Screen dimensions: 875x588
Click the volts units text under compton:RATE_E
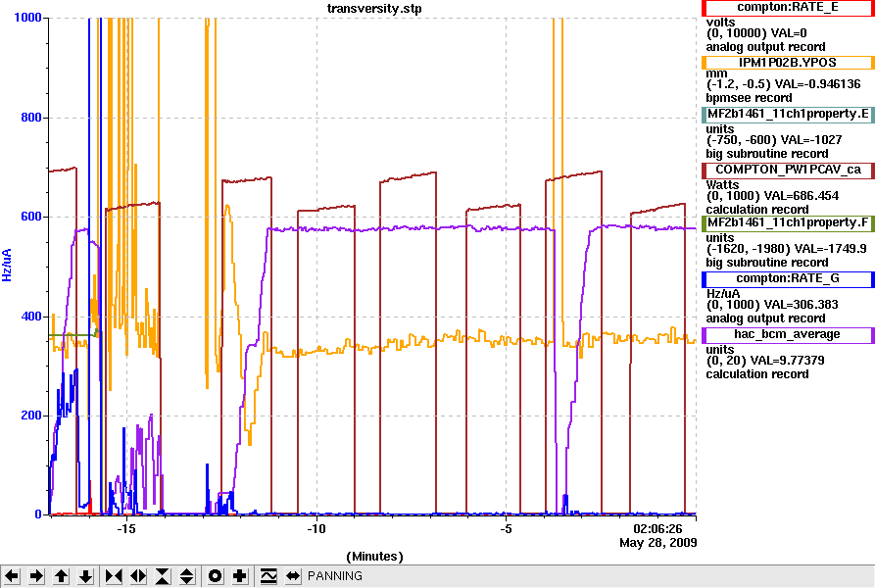click(720, 23)
